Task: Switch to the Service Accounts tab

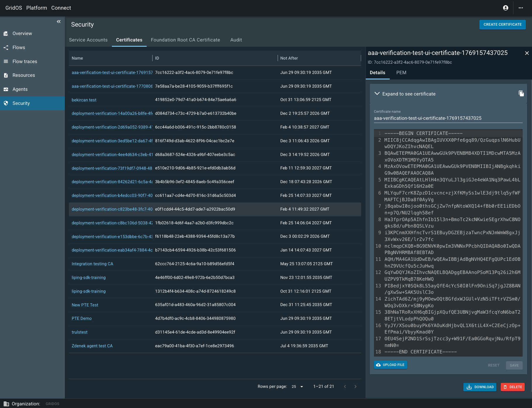Action: coord(88,40)
